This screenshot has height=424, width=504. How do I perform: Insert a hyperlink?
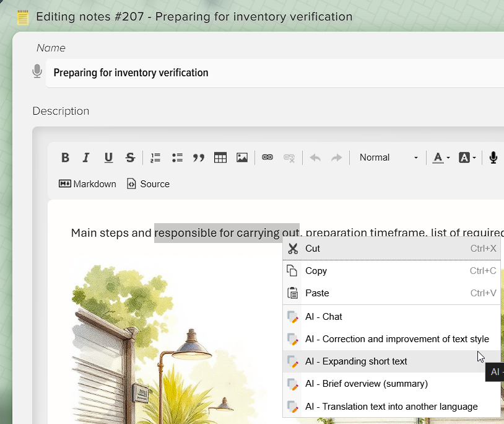pyautogui.click(x=267, y=157)
